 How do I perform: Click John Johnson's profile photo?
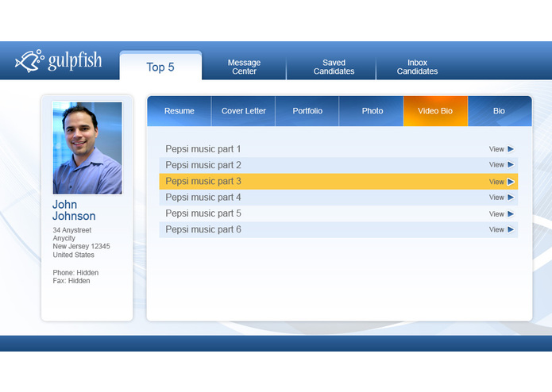point(87,148)
